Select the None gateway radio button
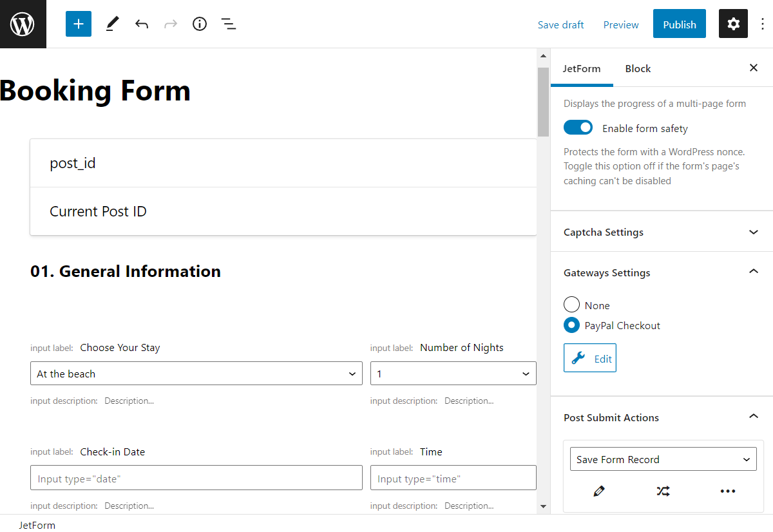 (x=571, y=304)
